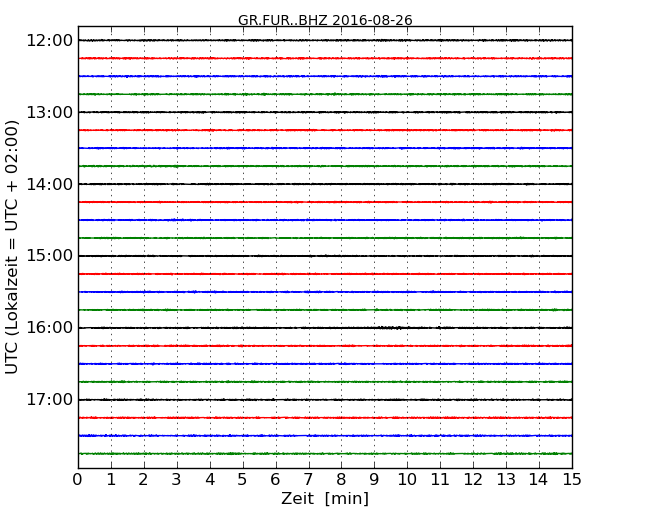This screenshot has height=520, width=650.
Task: Click the seismic burst on the 16:00 black trace
Action: click(390, 328)
